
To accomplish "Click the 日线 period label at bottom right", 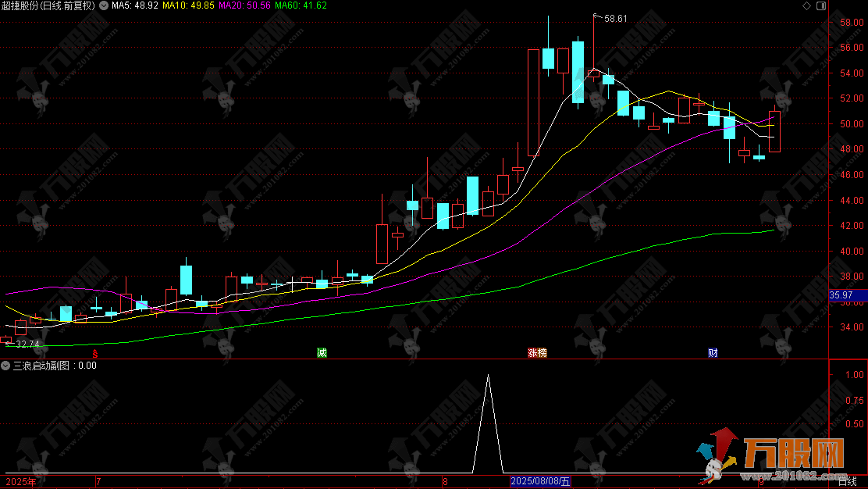I will coord(848,481).
